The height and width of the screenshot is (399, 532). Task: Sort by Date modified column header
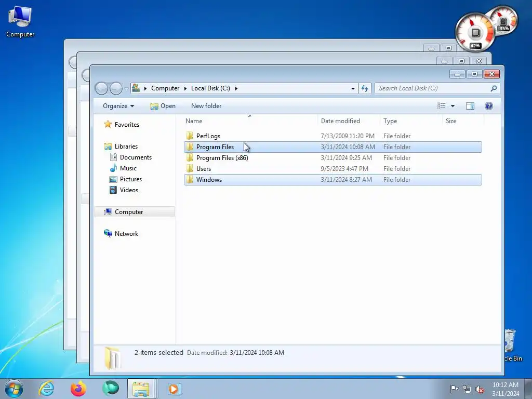349,121
